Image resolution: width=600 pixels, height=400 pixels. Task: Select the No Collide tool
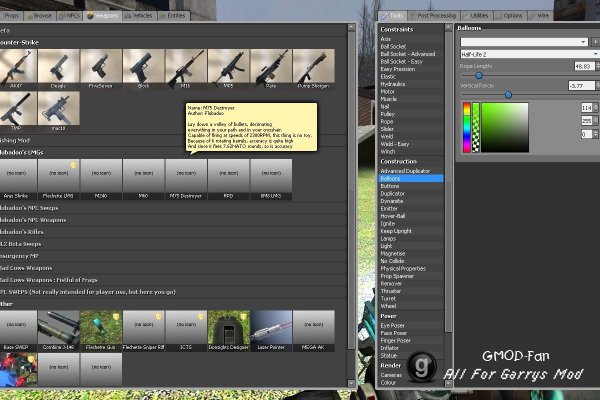(x=411, y=261)
